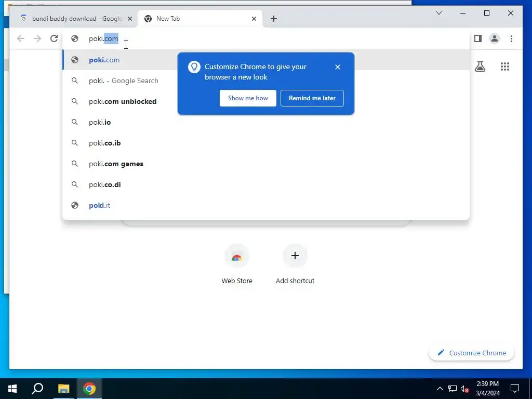Open the poki.it URL suggestion

[x=266, y=205]
